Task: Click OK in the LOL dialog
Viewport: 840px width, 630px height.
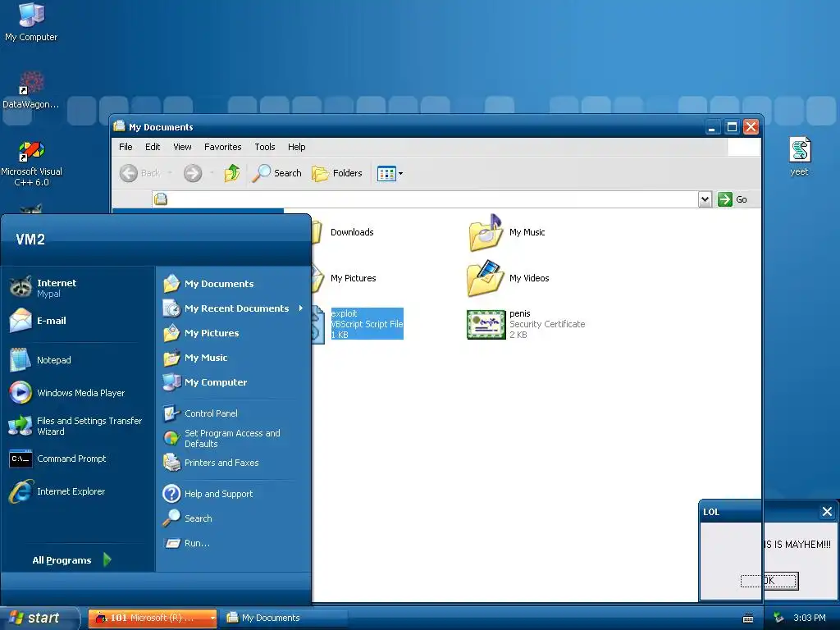Action: 769,581
